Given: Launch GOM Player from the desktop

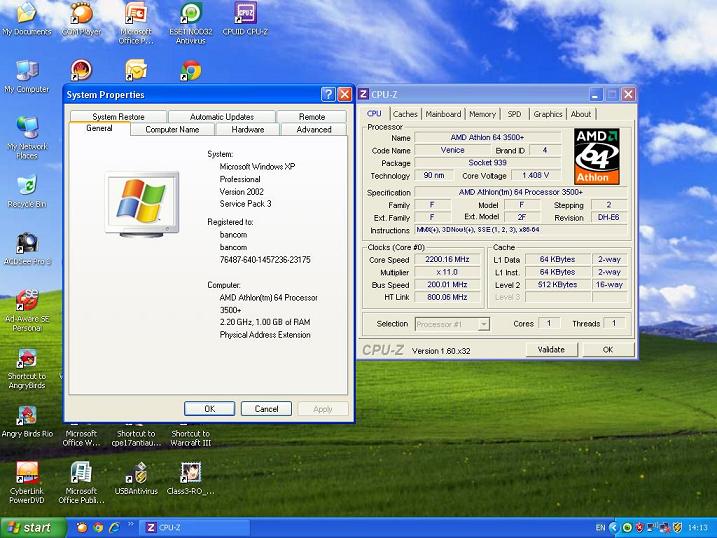Looking at the screenshot, I should pos(82,15).
